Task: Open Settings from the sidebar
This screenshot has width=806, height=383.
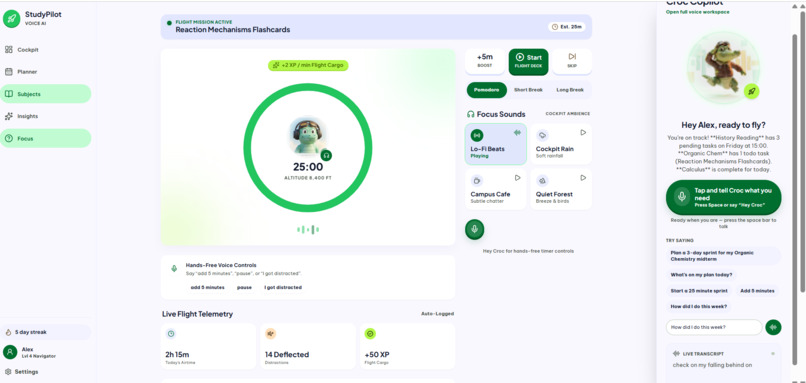Action: (22, 372)
